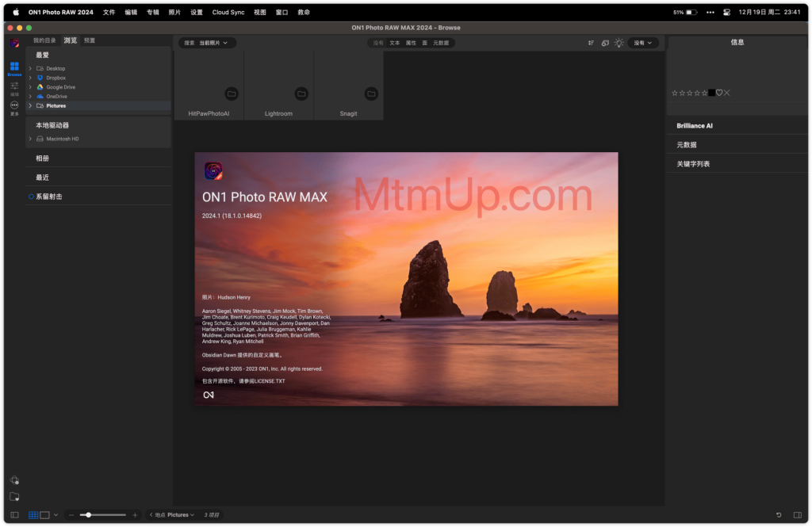Click the light bulb icon in toolbar
Viewport: 812px width, 527px height.
[619, 43]
